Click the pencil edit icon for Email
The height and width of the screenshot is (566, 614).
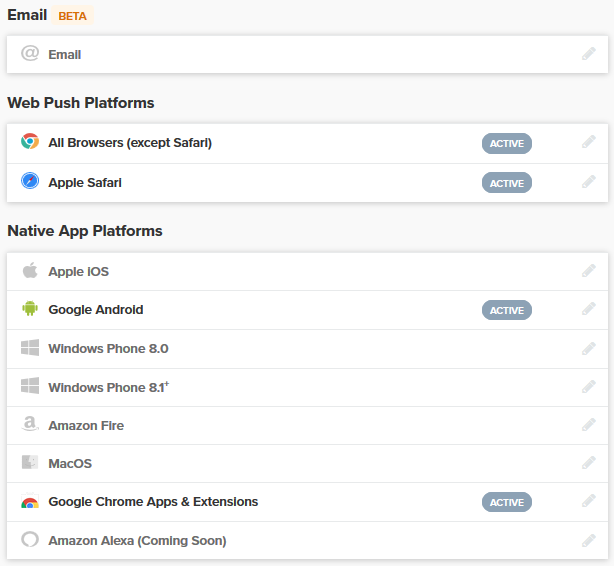coord(589,54)
